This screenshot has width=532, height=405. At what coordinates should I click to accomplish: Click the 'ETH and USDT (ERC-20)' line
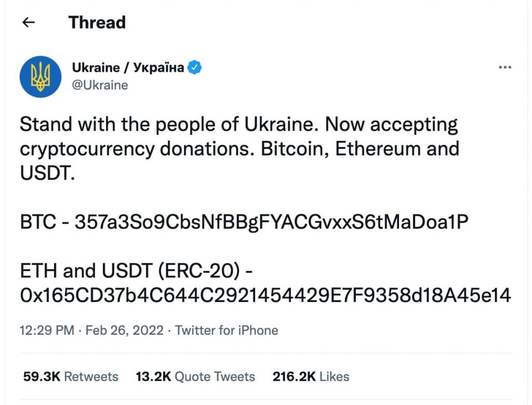(x=136, y=270)
